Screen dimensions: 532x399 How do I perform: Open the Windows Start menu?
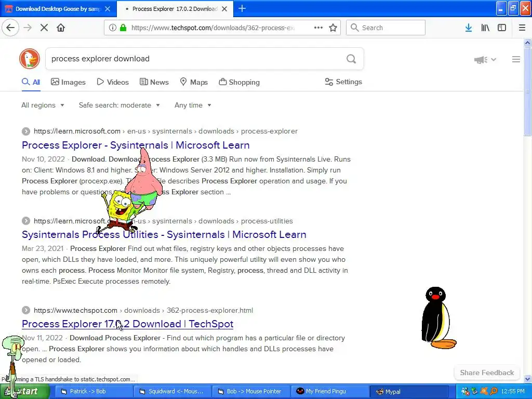24,391
